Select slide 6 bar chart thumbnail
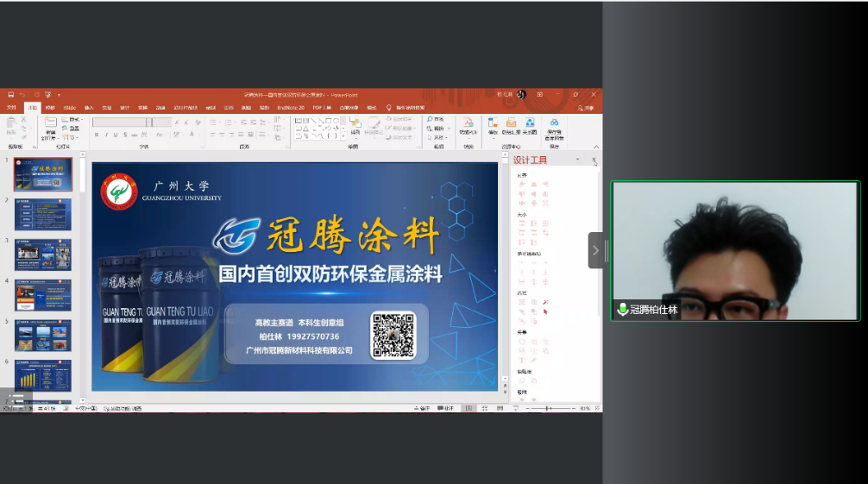 click(x=43, y=375)
